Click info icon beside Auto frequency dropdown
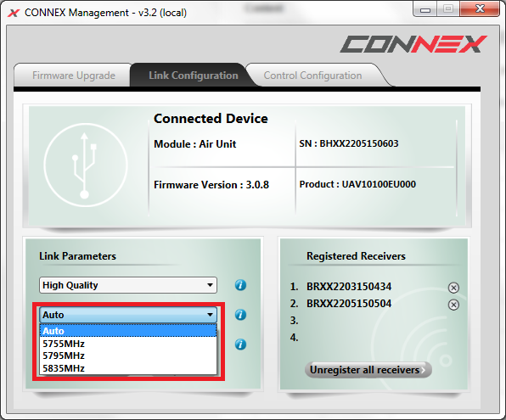 240,315
